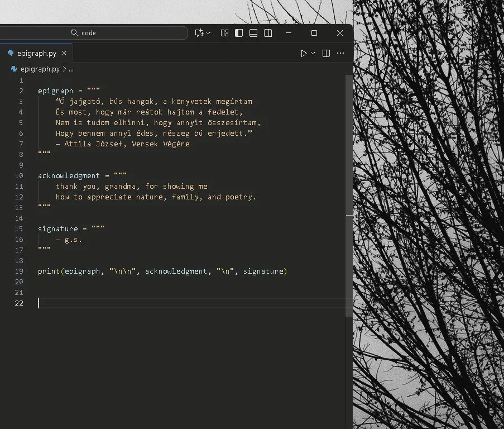Click the magnifier icon in the search bar
This screenshot has width=504, height=429.
pyautogui.click(x=75, y=33)
